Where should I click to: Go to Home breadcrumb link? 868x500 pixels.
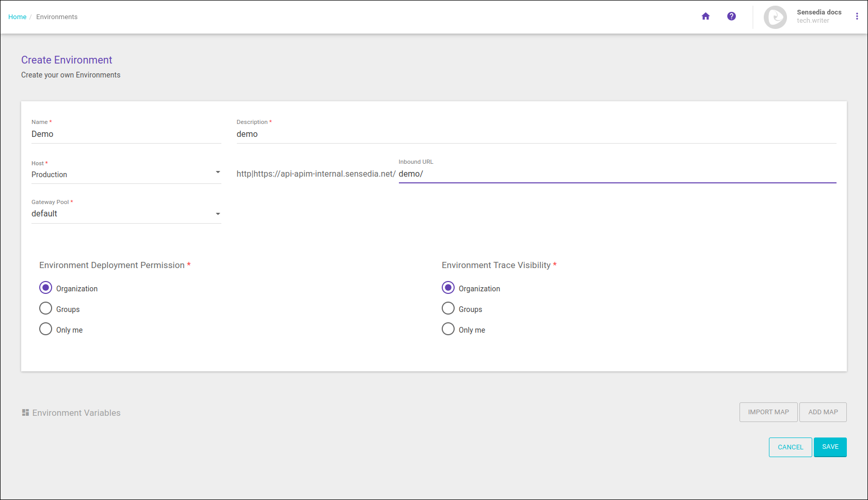point(17,17)
